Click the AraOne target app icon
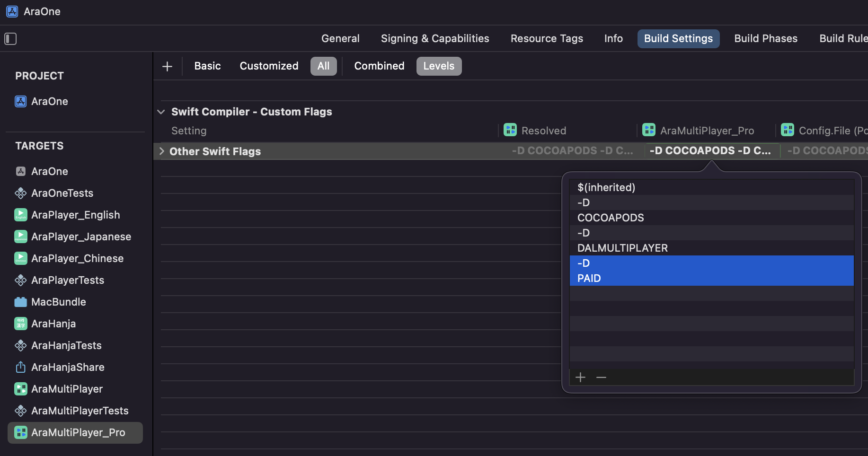Screen dimensions: 868x456 (x=21, y=171)
